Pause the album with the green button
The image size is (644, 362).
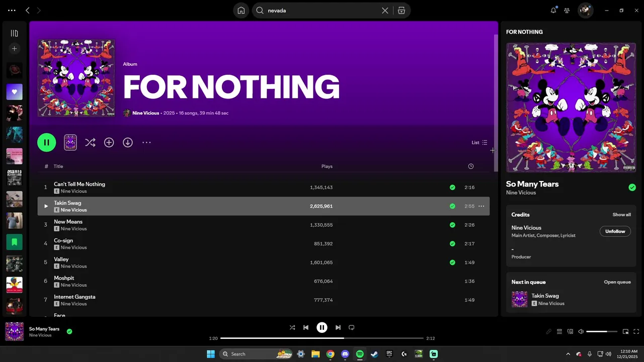click(46, 142)
